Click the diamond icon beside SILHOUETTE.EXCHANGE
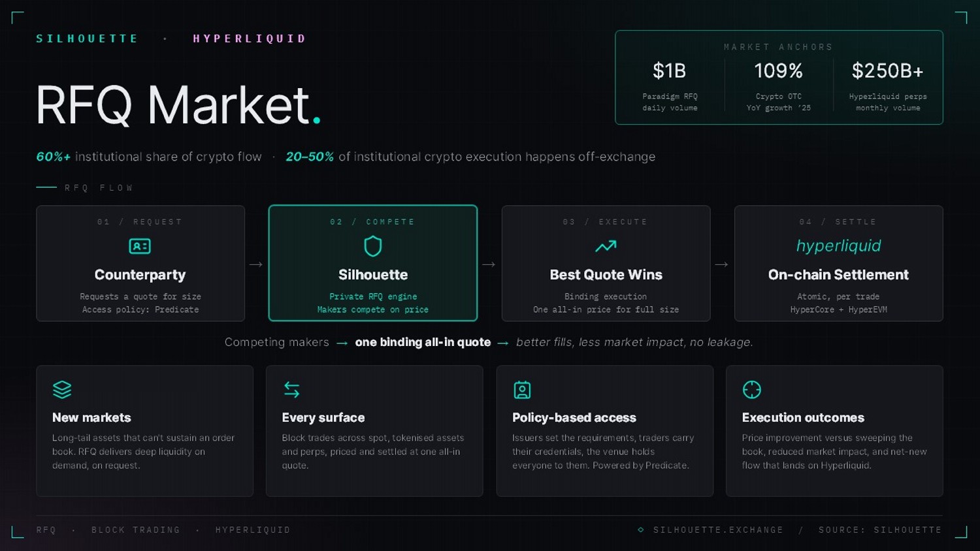The image size is (980, 551). (641, 529)
